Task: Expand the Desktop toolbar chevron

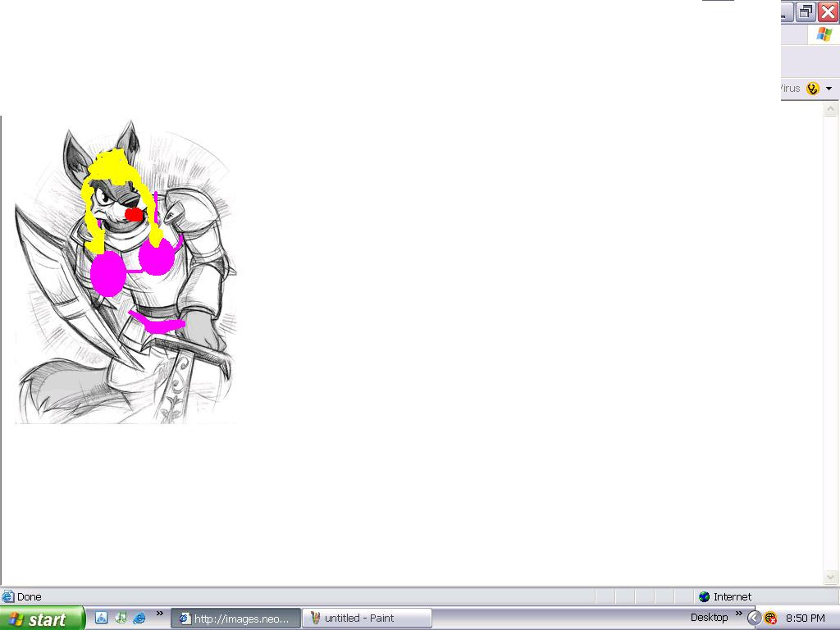Action: [739, 614]
